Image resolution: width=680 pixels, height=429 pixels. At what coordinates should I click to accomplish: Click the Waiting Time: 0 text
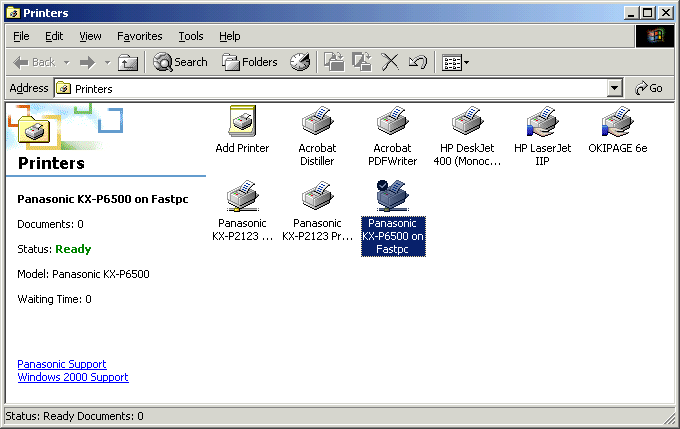54,299
